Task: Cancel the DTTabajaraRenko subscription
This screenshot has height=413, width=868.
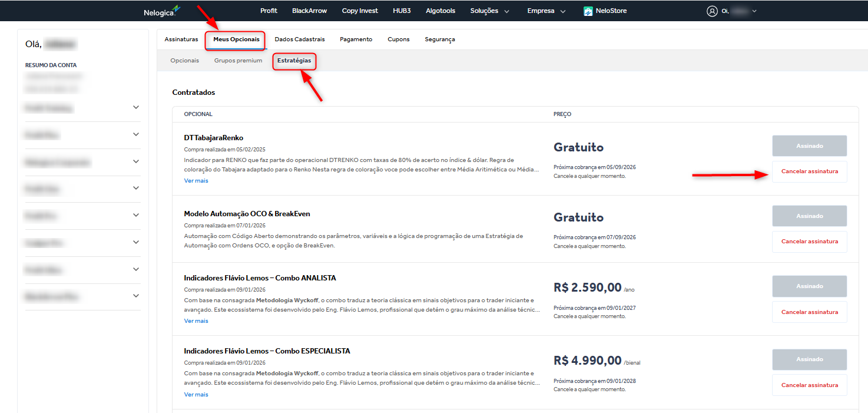Action: [810, 171]
